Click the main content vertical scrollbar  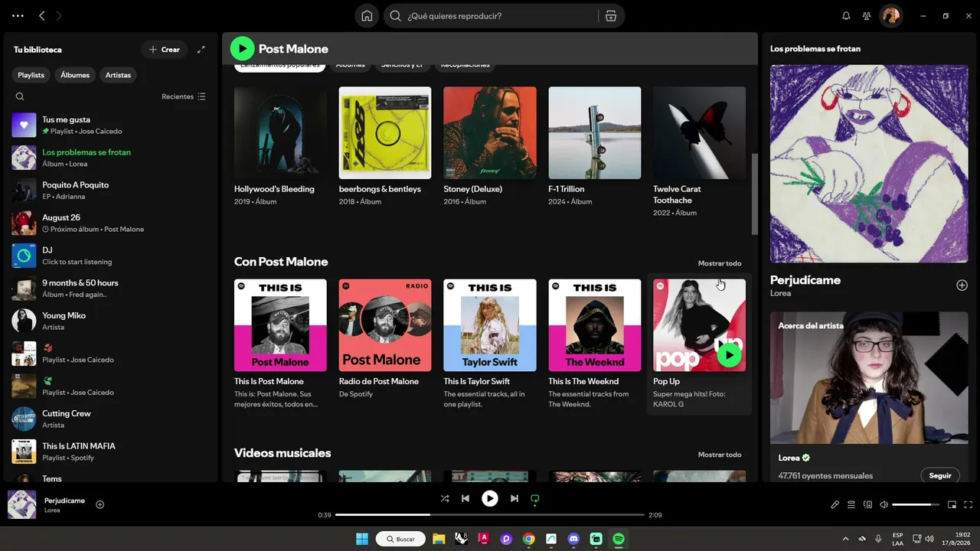pos(754,194)
